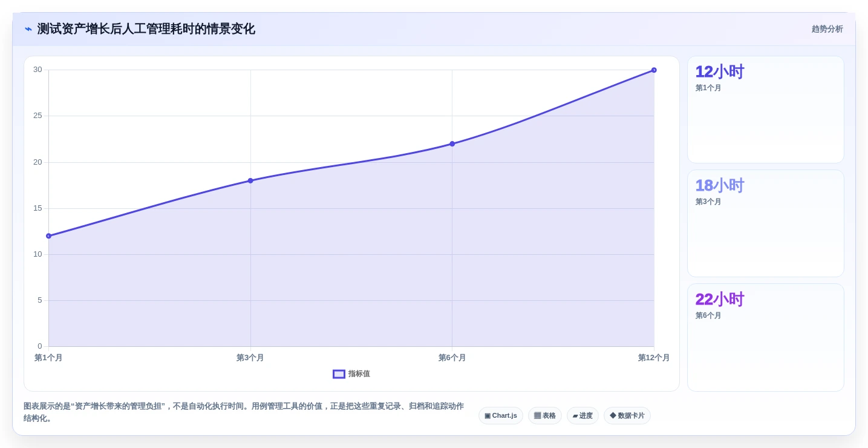Click the 趋势分析 label in header

827,29
